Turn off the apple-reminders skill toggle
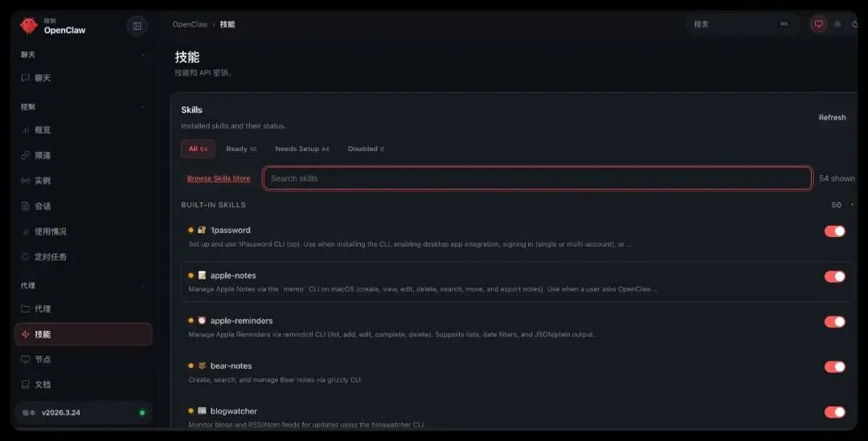Viewport: 868px width, 441px height. click(x=835, y=322)
